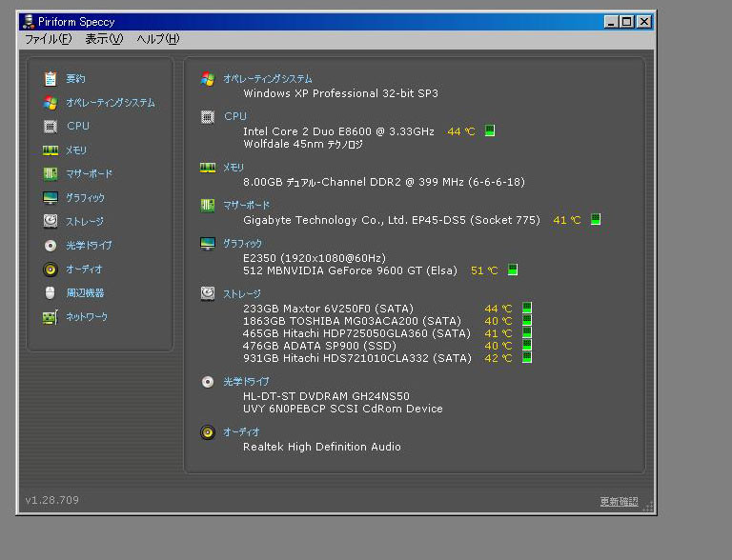Open the メモリ heading in summary panel
The width and height of the screenshot is (732, 560).
coord(233,167)
